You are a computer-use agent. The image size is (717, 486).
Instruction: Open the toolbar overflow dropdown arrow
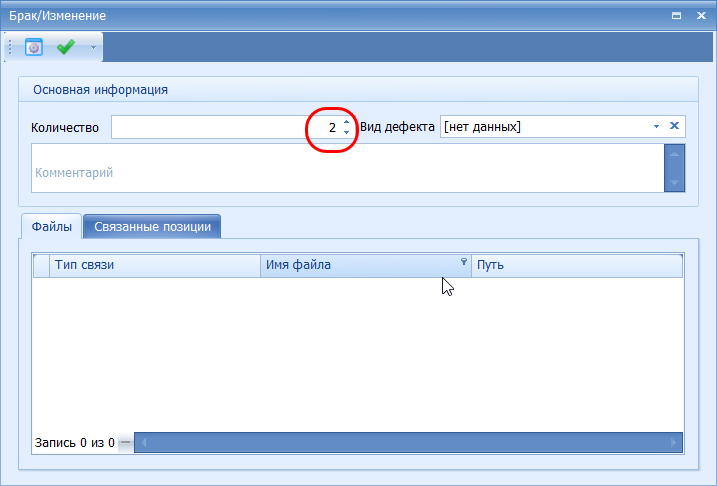click(x=93, y=47)
